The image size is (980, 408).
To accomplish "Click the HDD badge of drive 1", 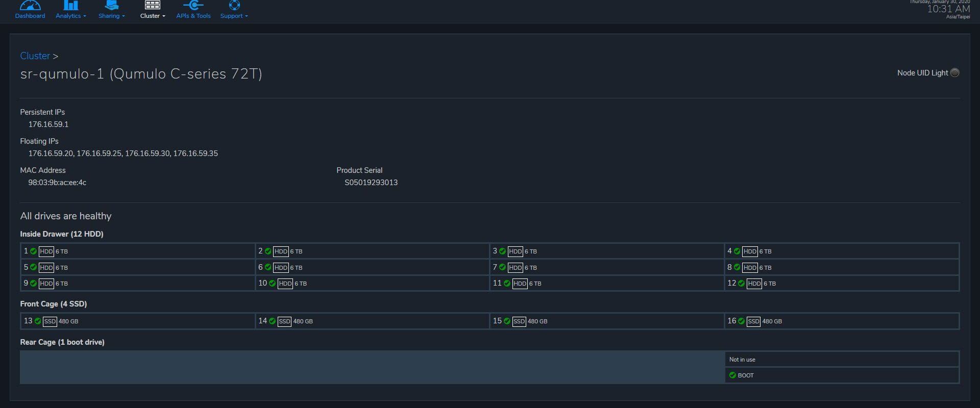I will point(46,251).
